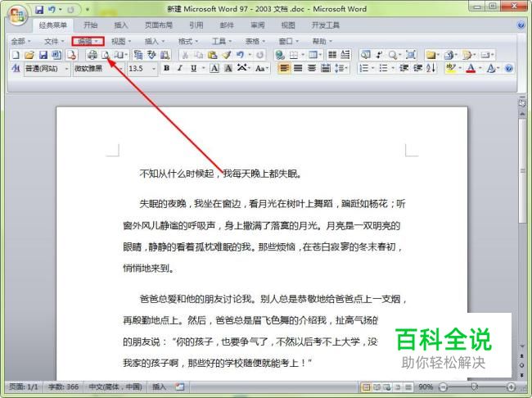Image resolution: width=532 pixels, height=398 pixels.
Task: Click the 中文(简体,中国) language indicator
Action: click(115, 387)
